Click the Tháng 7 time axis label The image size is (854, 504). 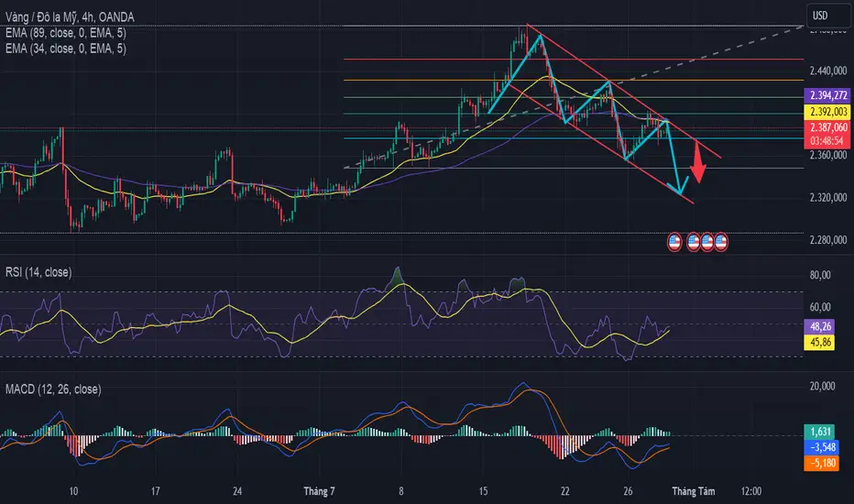(x=319, y=491)
